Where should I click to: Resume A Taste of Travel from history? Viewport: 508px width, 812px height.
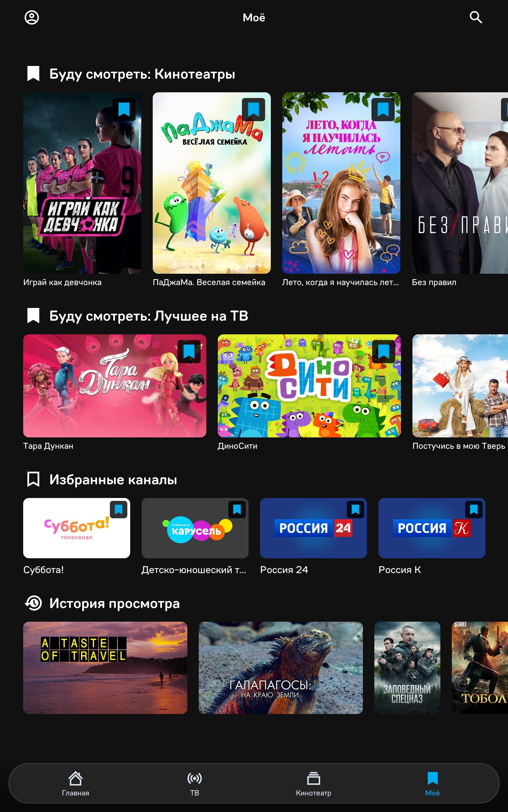(x=105, y=668)
